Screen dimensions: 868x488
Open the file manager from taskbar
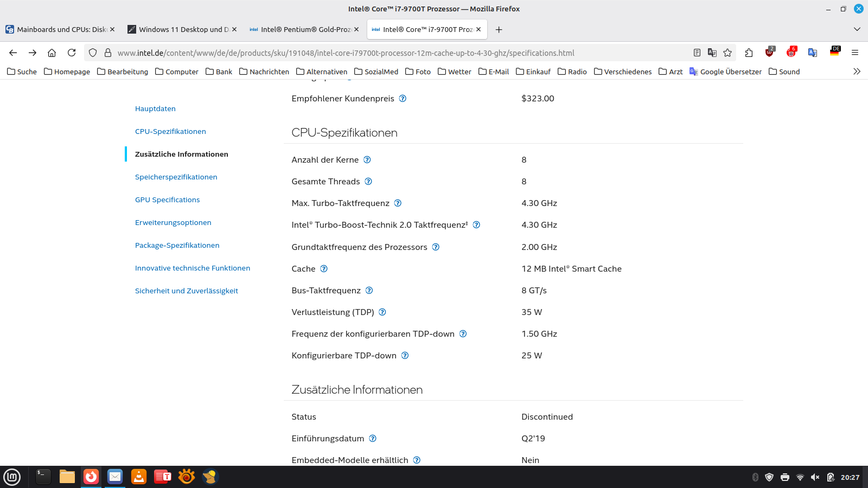pos(67,477)
